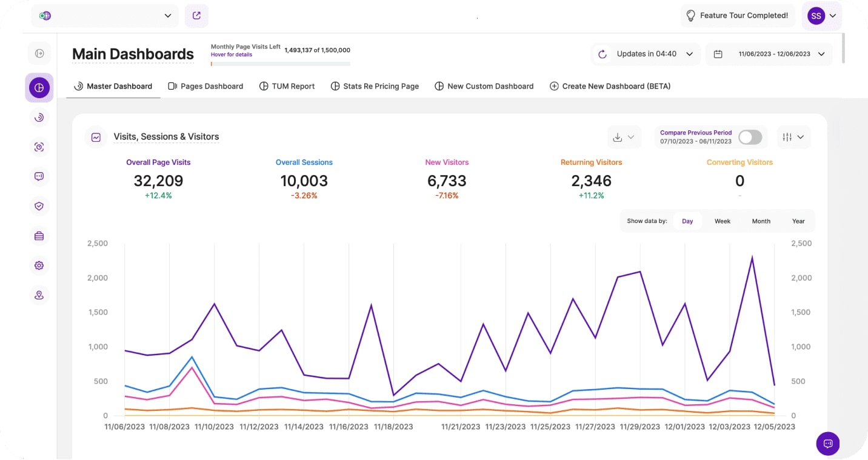Click Create New Dashboard (BETA)
This screenshot has height=460, width=868.
click(x=610, y=86)
